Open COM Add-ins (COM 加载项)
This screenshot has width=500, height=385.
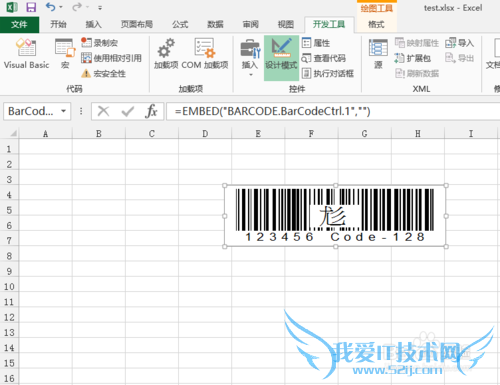(205, 53)
